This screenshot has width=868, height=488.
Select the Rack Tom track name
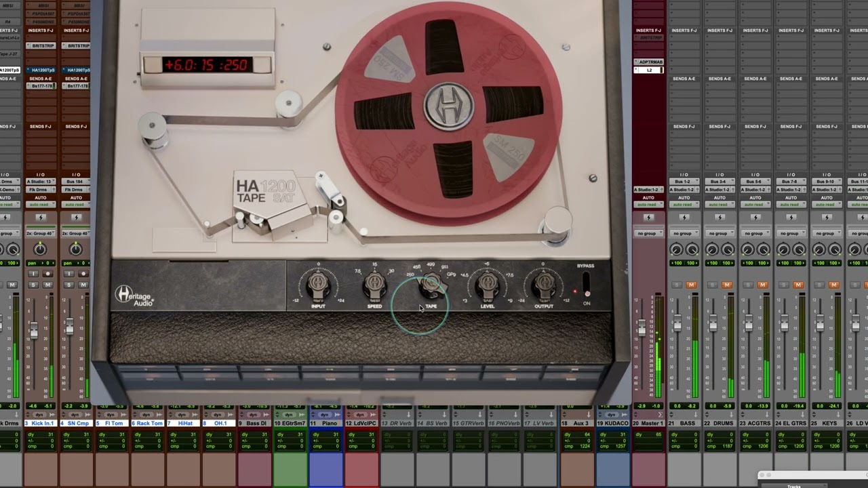pos(147,423)
